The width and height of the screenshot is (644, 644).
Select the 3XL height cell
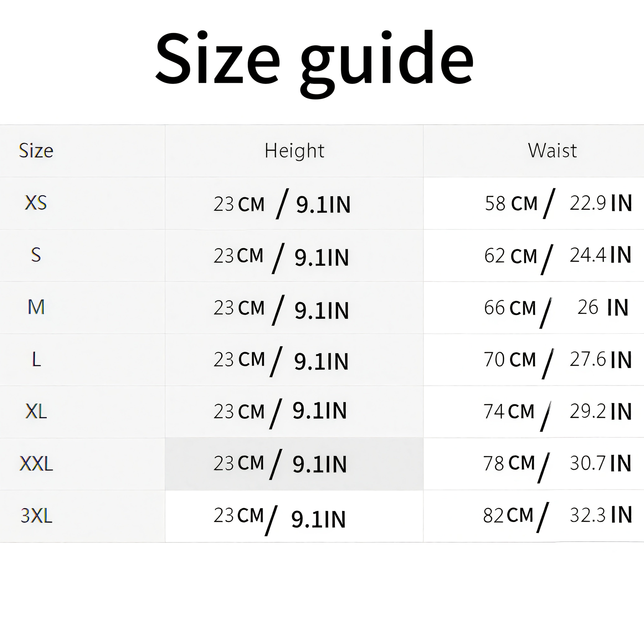pyautogui.click(x=294, y=516)
